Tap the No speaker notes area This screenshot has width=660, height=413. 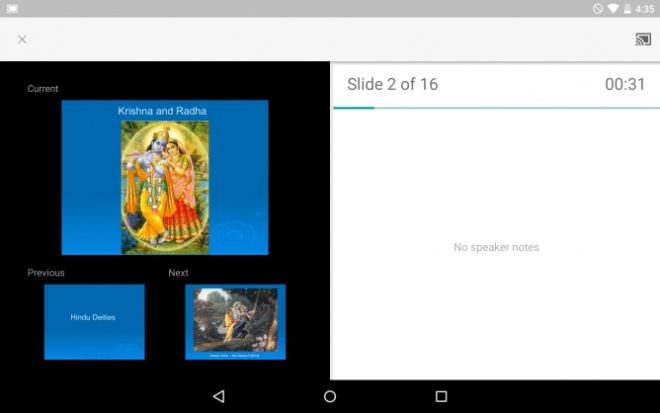[496, 247]
